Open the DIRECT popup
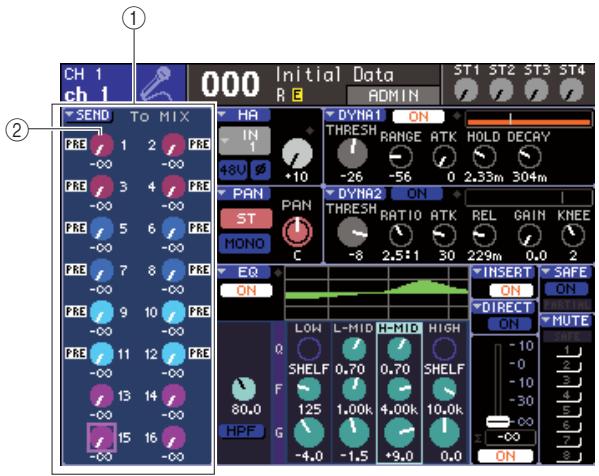The image size is (599, 476). (504, 308)
